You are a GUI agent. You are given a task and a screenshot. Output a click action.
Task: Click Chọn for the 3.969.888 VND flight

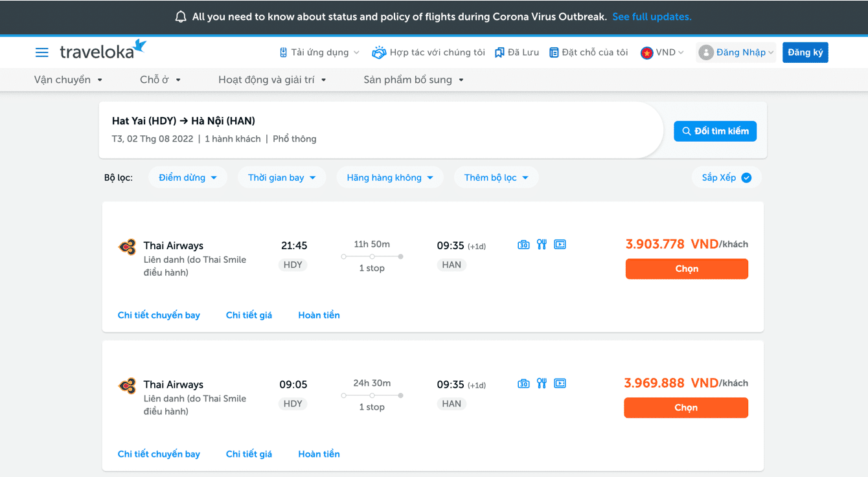(x=686, y=408)
